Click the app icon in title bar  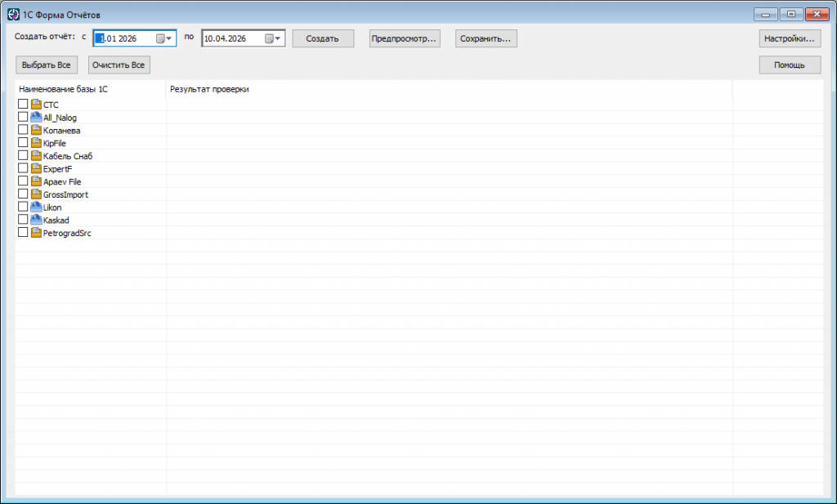point(13,15)
